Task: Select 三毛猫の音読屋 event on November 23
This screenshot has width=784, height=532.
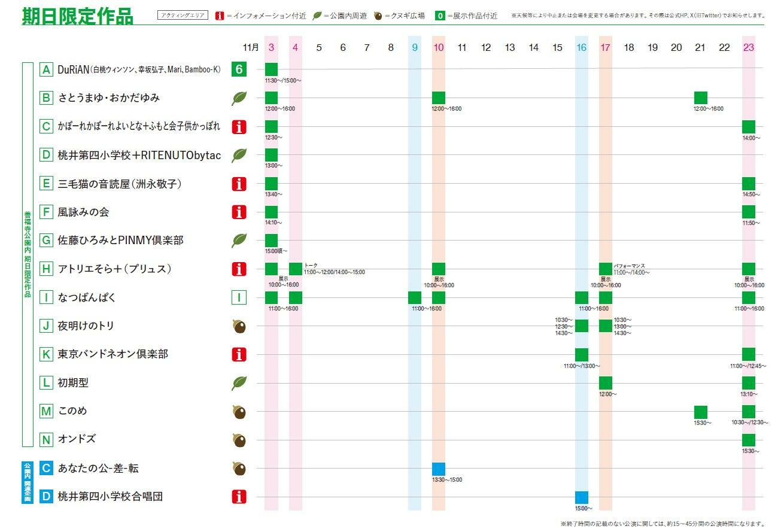Action: click(749, 184)
